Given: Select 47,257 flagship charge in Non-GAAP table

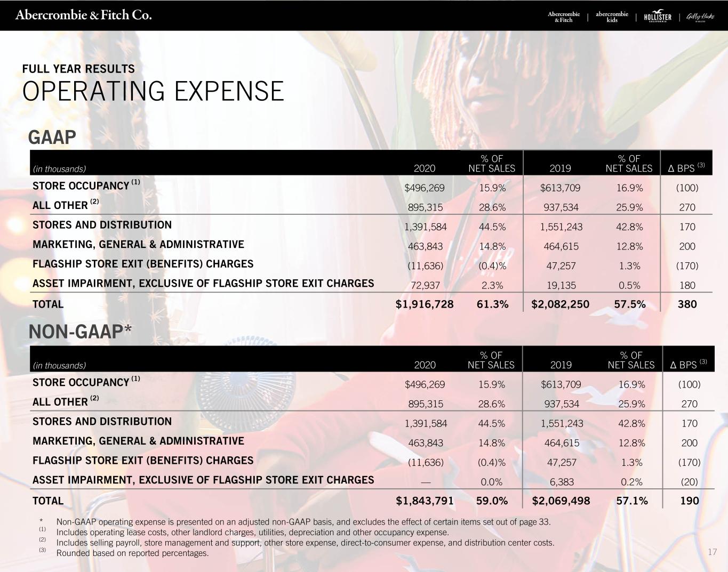Looking at the screenshot, I should click(562, 462).
